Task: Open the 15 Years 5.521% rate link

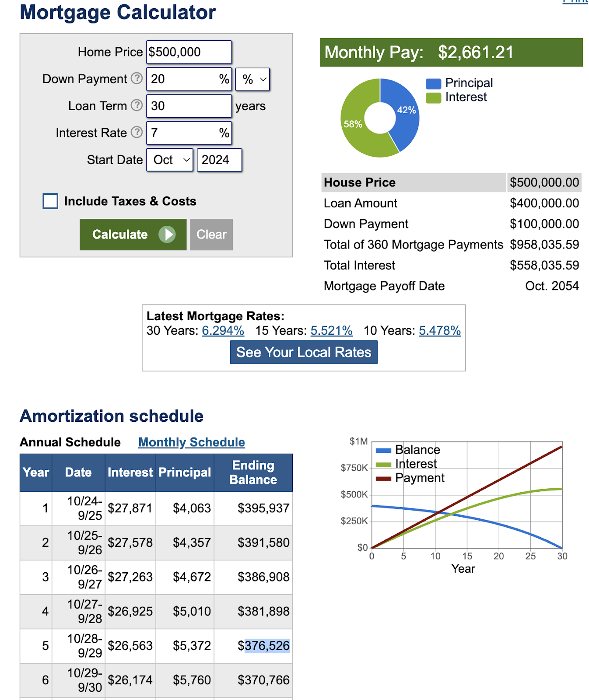Action: (331, 331)
